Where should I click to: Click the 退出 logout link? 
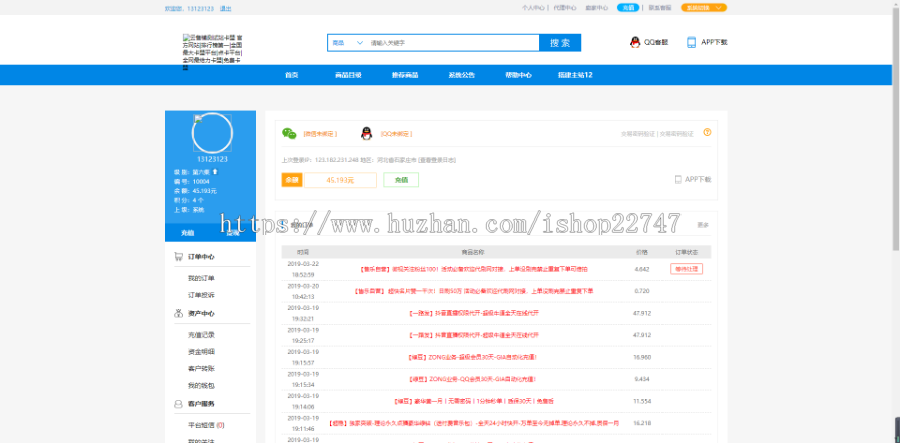click(x=226, y=9)
